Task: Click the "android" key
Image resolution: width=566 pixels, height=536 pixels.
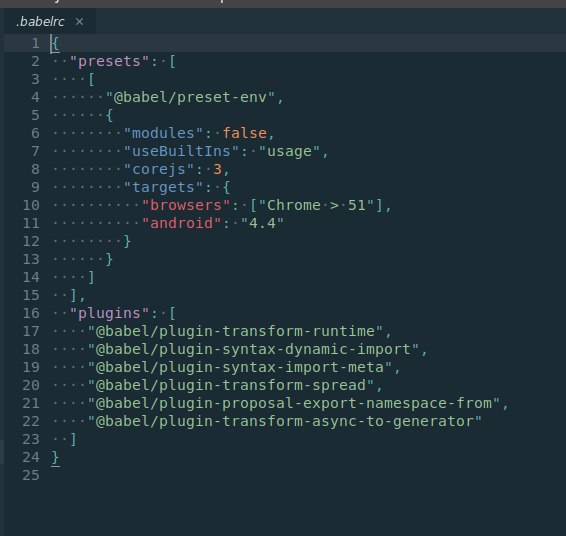Action: coord(182,223)
